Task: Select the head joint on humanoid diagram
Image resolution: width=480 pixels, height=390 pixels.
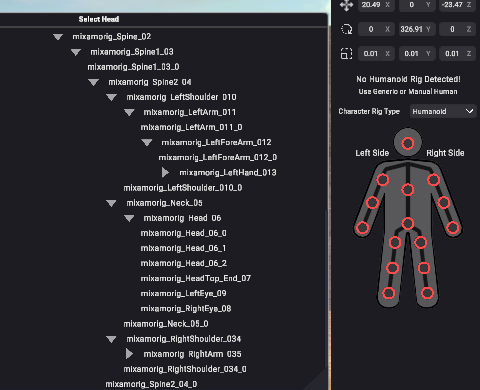Action: click(408, 143)
